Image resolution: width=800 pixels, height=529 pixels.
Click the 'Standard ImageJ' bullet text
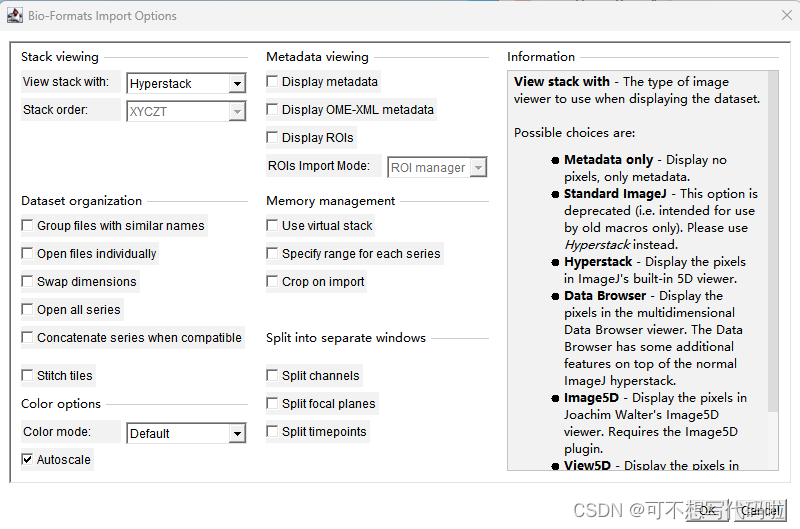615,194
